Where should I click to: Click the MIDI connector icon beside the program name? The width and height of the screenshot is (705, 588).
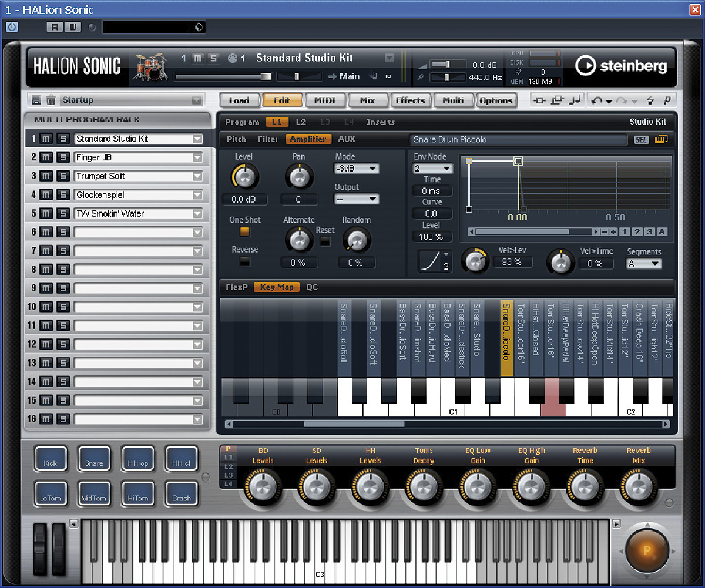(233, 58)
